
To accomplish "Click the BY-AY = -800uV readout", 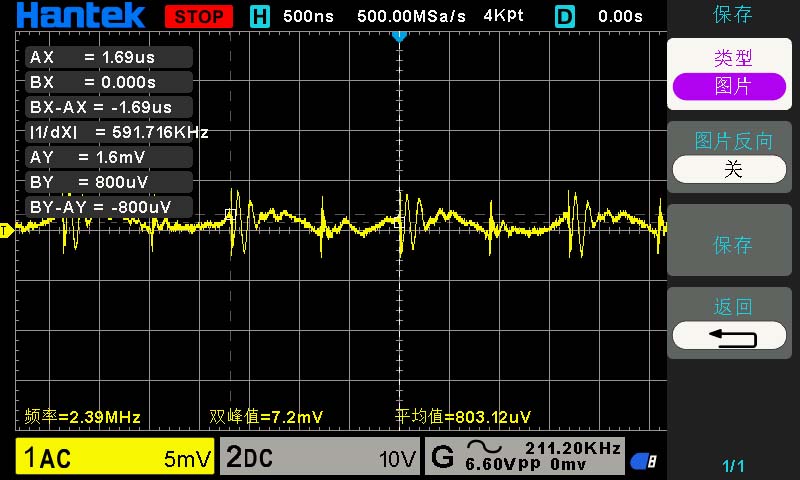I will pos(109,207).
